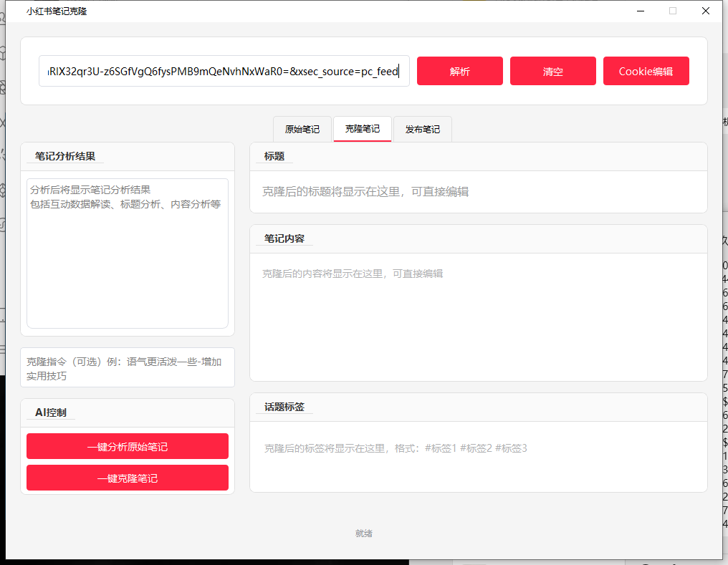
Task: Click inside the 笔记内容 content editor
Action: pyautogui.click(x=478, y=317)
